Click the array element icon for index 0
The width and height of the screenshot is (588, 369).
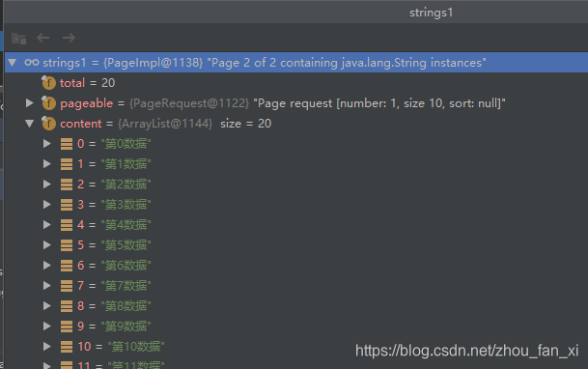[67, 144]
